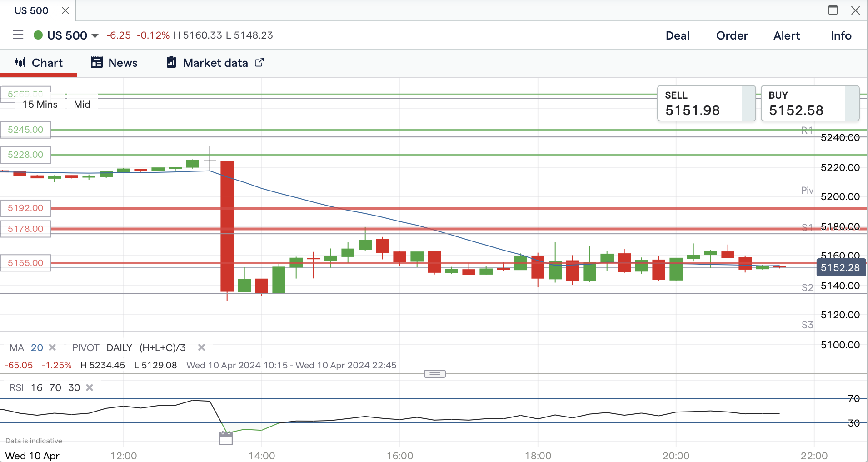Image resolution: width=868 pixels, height=462 pixels.
Task: Select the 5245.00 resistance level label
Action: pyautogui.click(x=25, y=130)
